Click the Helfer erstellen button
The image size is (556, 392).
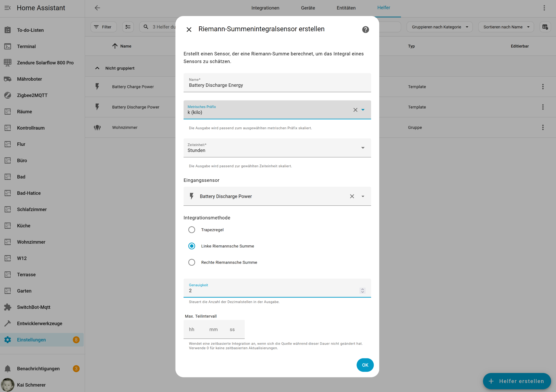[x=517, y=381]
